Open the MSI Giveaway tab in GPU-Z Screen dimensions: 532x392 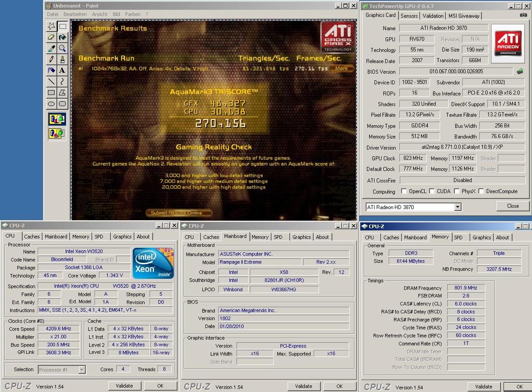[x=464, y=16]
